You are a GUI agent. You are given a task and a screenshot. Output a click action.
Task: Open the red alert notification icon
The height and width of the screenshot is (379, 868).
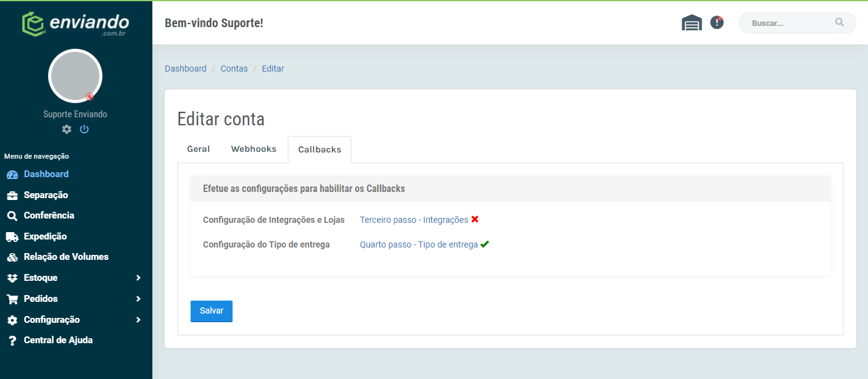pos(717,22)
